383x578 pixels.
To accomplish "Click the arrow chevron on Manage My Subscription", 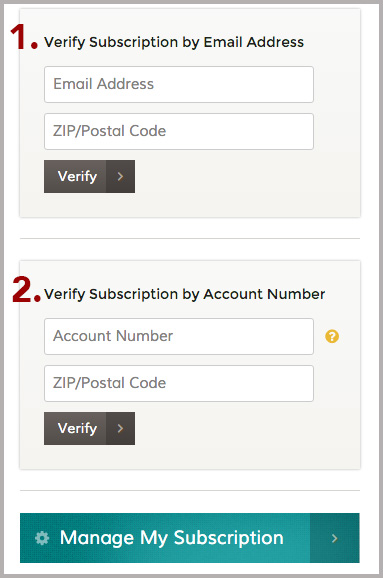I will point(334,538).
